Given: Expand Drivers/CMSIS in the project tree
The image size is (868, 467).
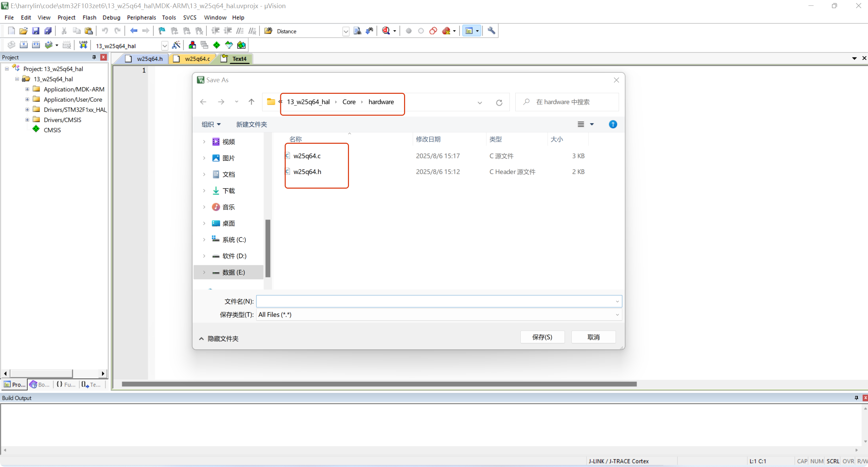Looking at the screenshot, I should [27, 119].
